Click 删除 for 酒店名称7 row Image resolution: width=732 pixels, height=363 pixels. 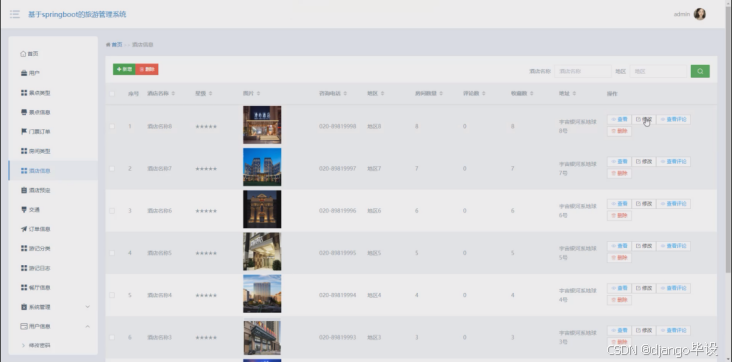click(x=619, y=174)
